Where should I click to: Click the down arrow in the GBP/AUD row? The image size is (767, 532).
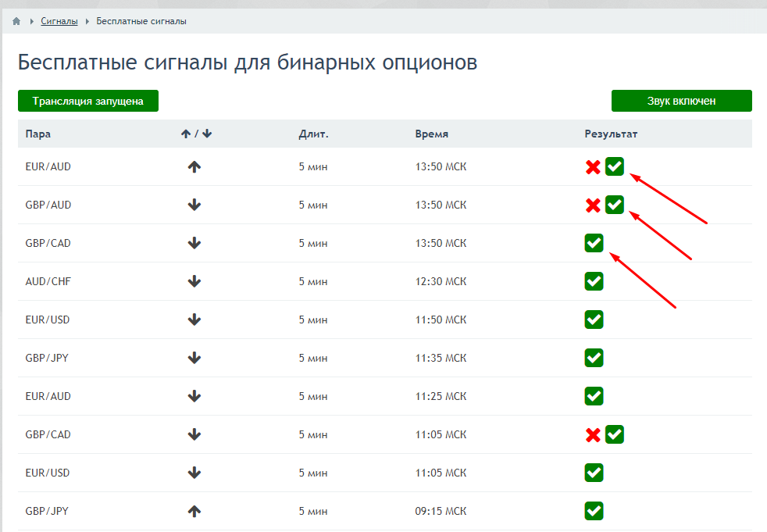194,205
